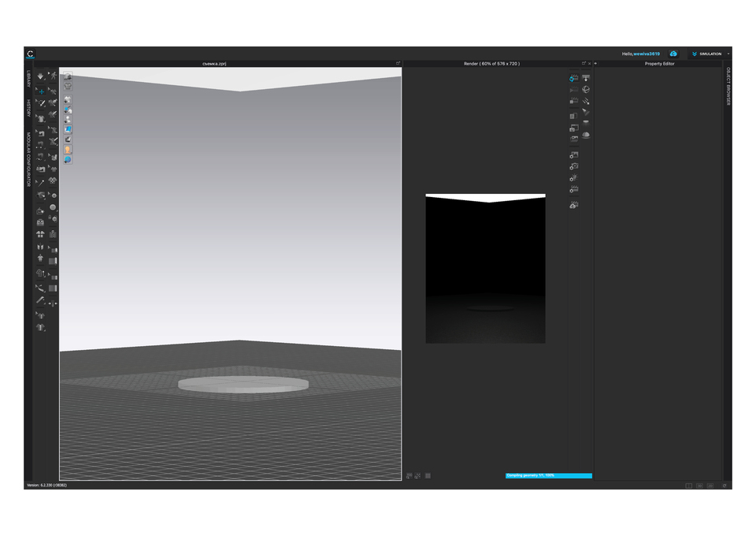
Task: Open render properties gear clapperboard icon
Action: coord(574,189)
